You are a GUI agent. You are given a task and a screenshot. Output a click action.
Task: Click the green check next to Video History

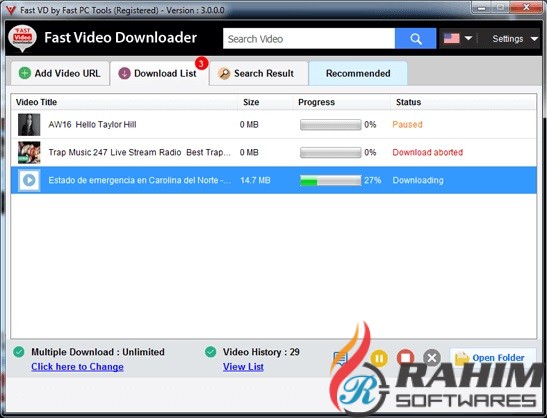tap(210, 352)
